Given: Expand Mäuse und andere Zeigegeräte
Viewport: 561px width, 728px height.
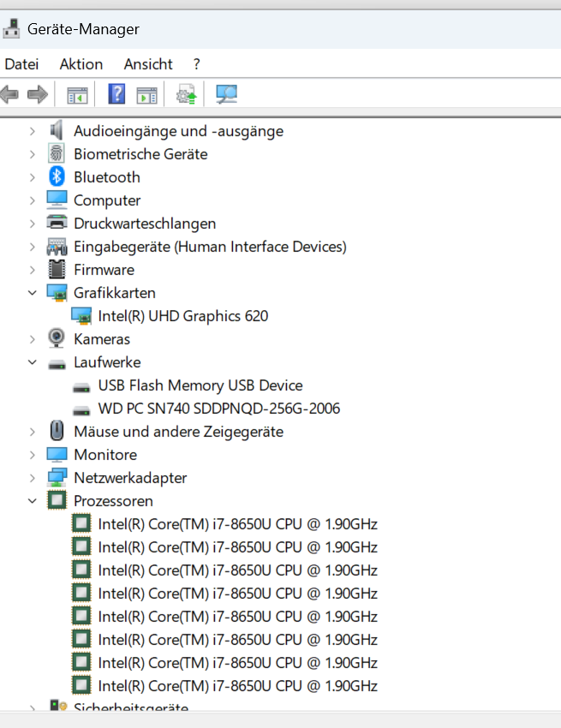Looking at the screenshot, I should tap(32, 432).
